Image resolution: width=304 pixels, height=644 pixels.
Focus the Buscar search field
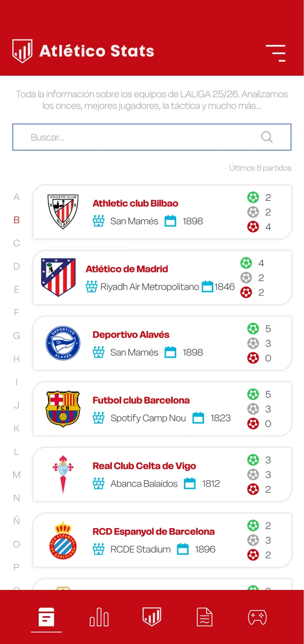click(152, 137)
